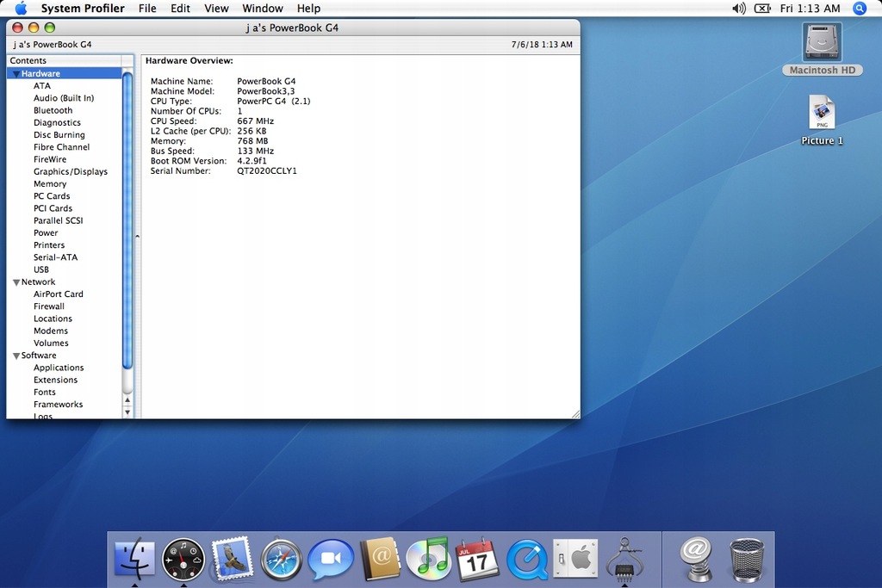Select Extensions under Software
882x588 pixels.
[x=56, y=380]
